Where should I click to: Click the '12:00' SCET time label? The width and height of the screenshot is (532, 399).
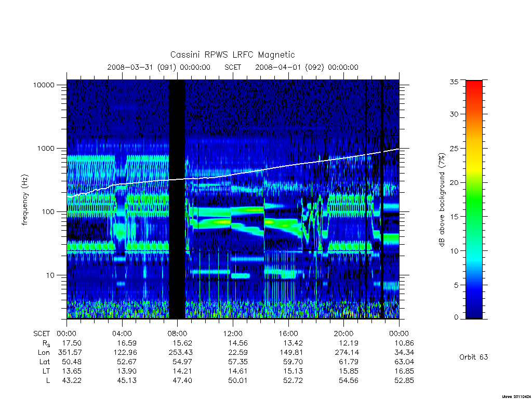pyautogui.click(x=233, y=334)
